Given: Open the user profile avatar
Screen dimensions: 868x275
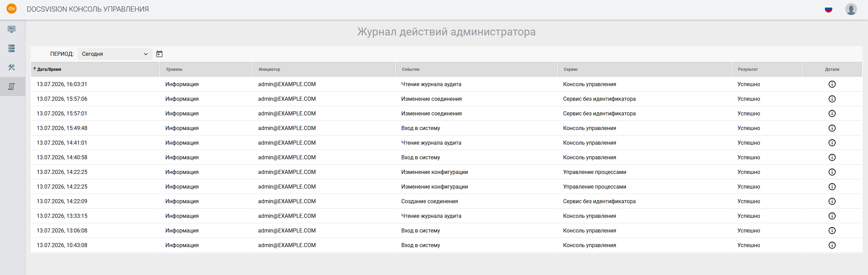Looking at the screenshot, I should 851,9.
